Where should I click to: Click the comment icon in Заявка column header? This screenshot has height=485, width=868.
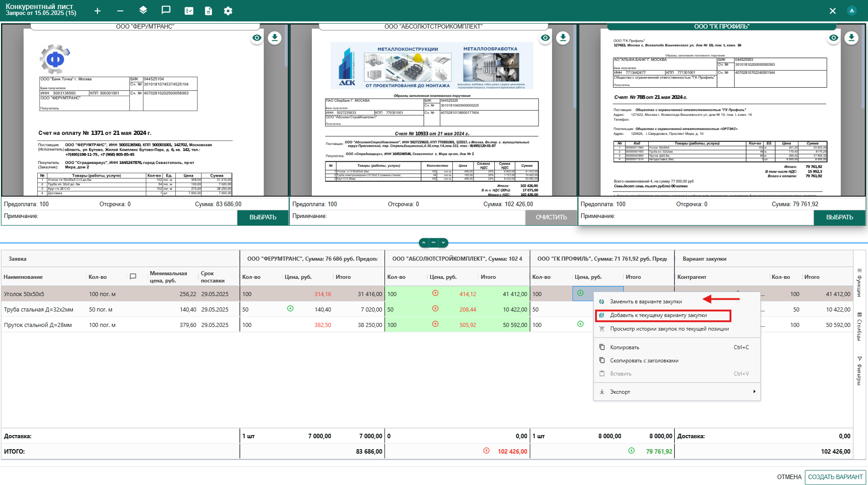[133, 277]
